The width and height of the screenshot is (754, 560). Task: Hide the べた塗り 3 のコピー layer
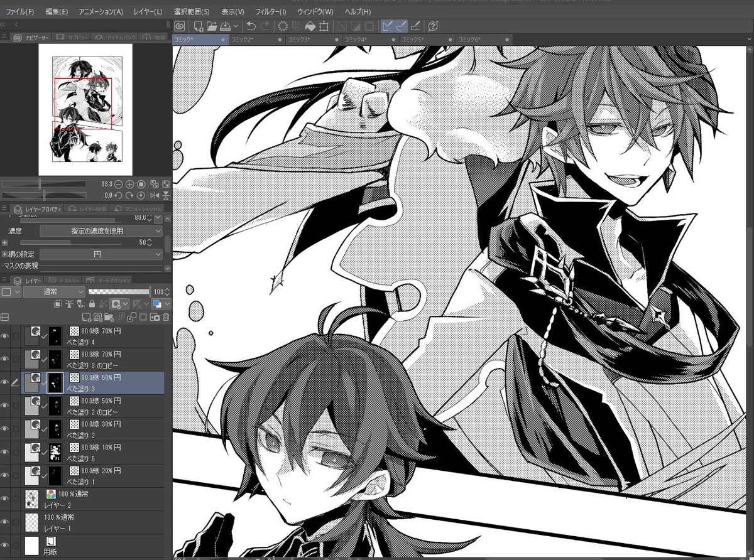point(5,359)
